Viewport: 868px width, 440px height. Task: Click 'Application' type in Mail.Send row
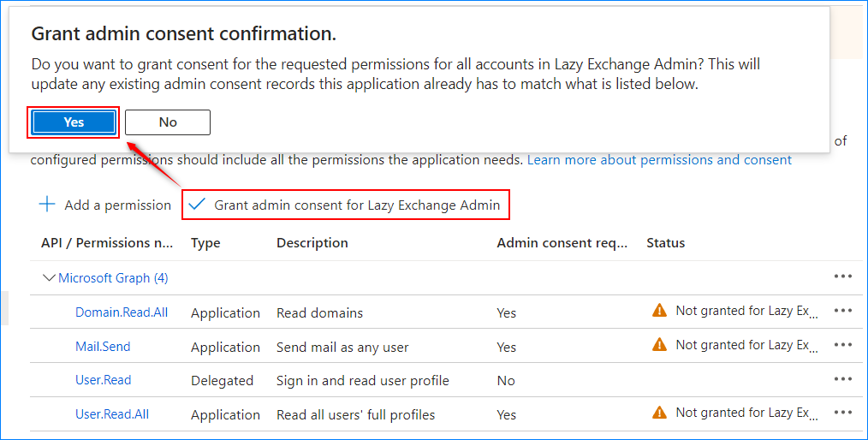[225, 348]
